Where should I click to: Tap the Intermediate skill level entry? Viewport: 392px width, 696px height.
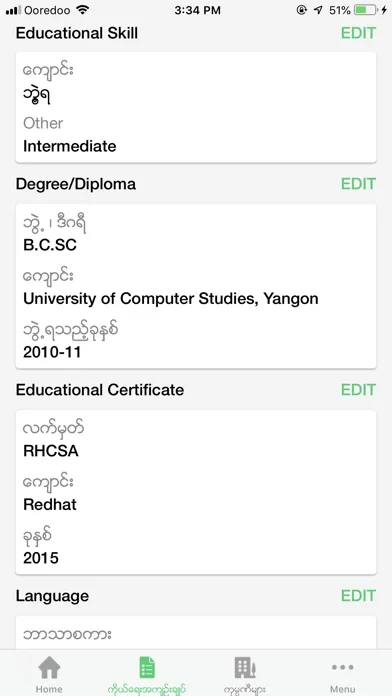70,146
